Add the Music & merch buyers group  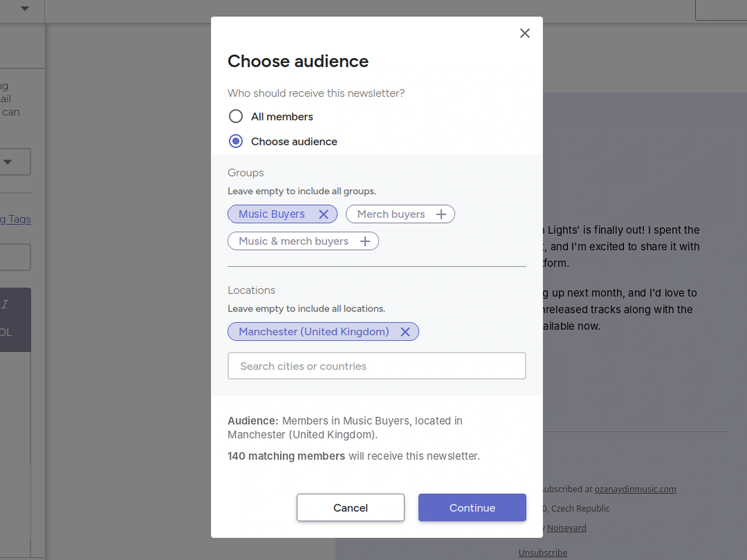coord(365,241)
